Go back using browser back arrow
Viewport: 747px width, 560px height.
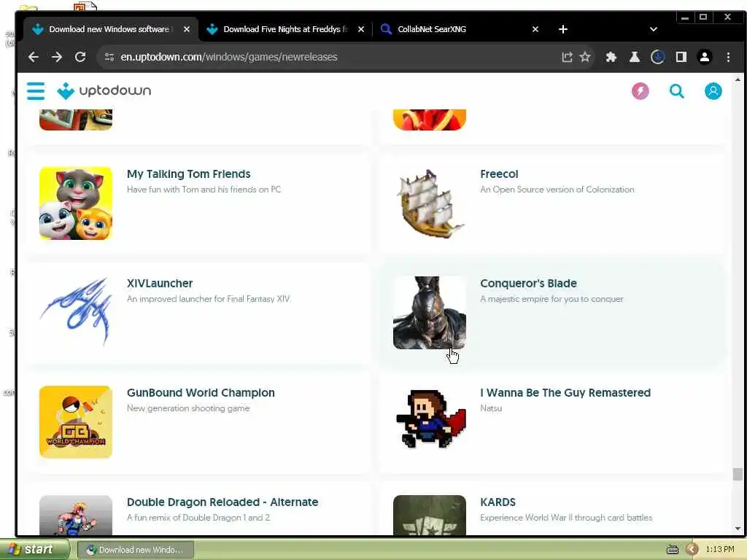click(34, 57)
